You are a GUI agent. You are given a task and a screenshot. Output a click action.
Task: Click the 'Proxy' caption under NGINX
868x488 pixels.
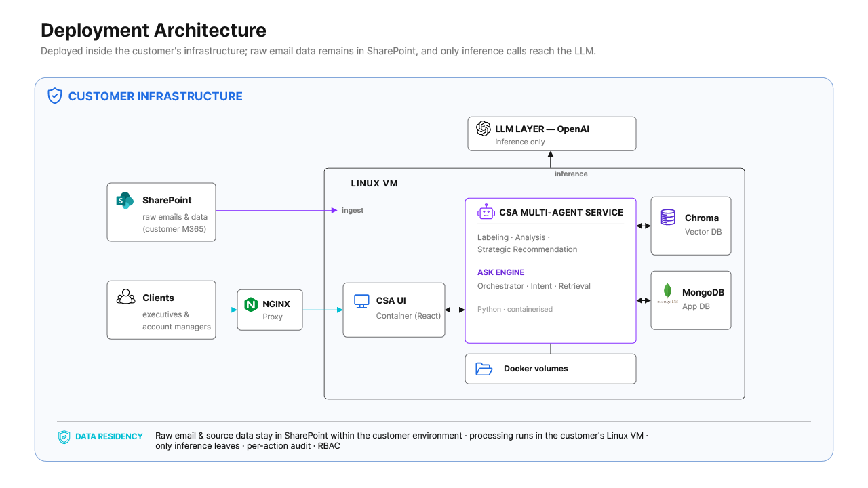[273, 317]
